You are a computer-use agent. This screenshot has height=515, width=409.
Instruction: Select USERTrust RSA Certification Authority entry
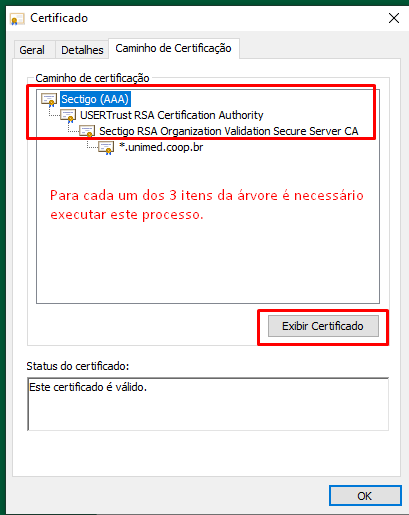click(172, 115)
